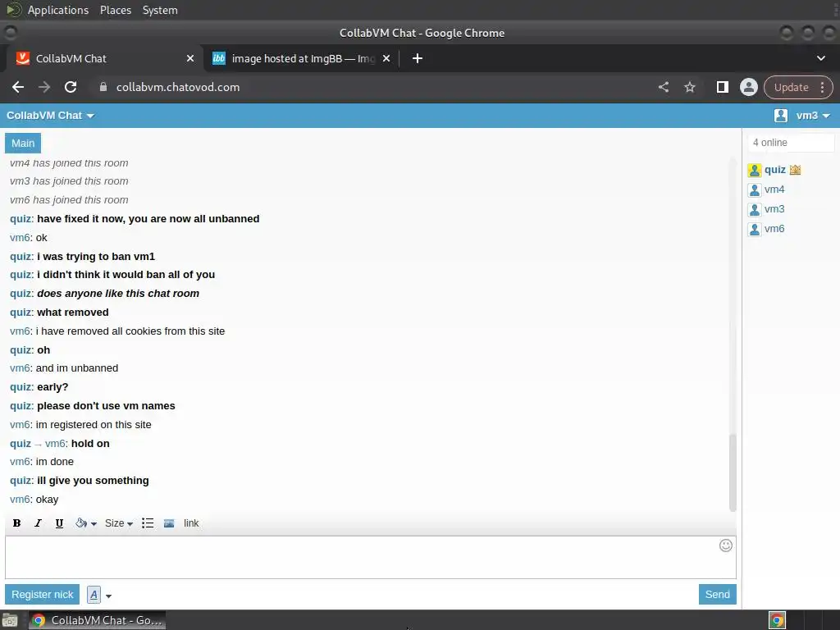The height and width of the screenshot is (630, 840).
Task: Click vm6's avatar icon in user list
Action: click(x=755, y=230)
